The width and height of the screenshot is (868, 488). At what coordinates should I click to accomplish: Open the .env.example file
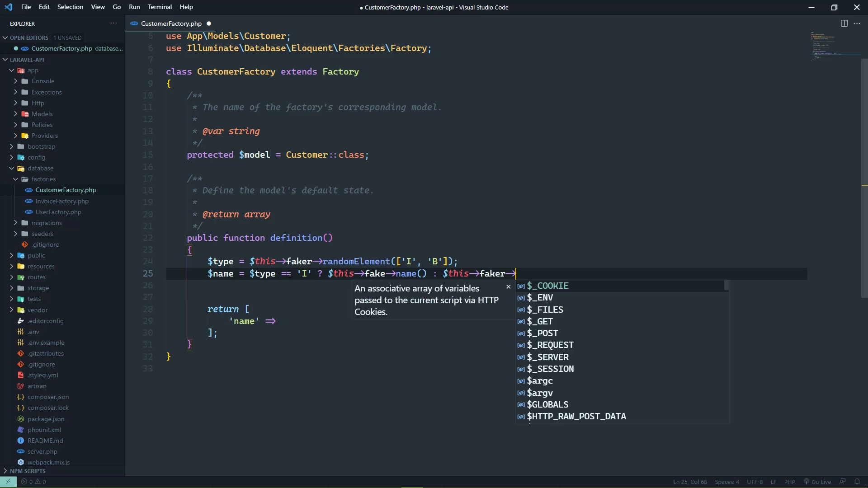(46, 343)
